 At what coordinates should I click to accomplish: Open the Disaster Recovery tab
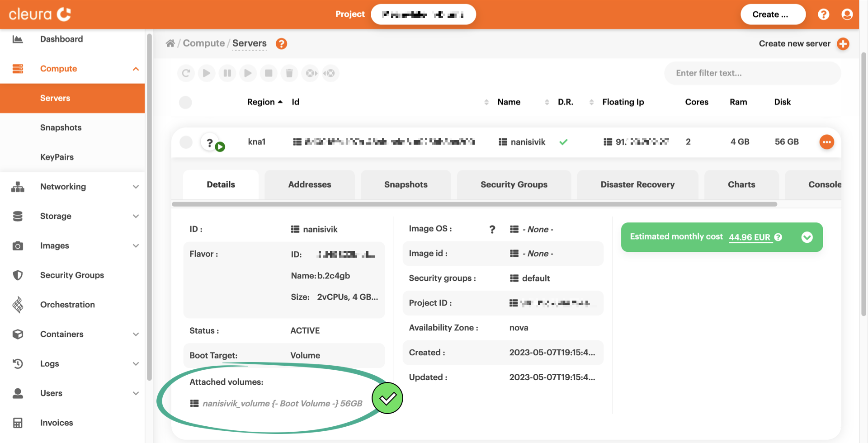[637, 184]
